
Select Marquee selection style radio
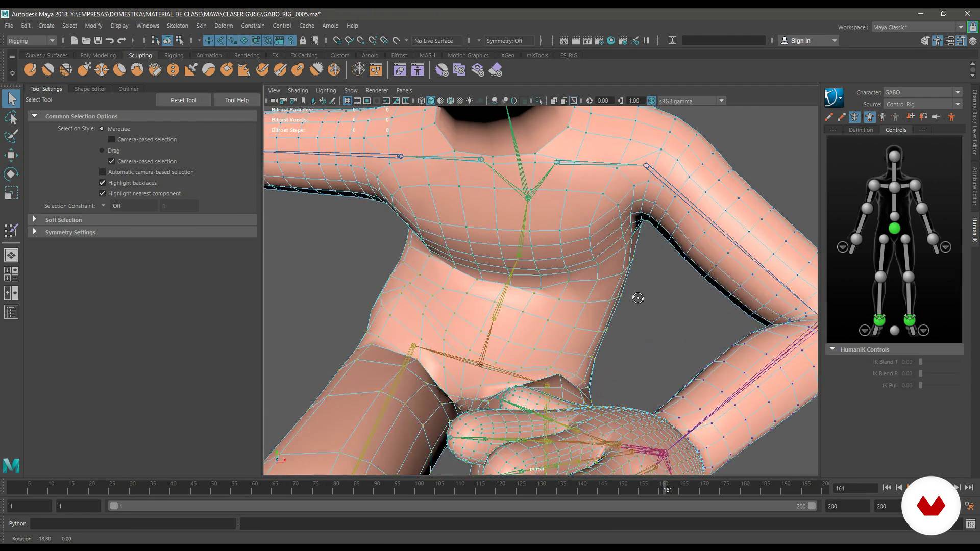[x=102, y=129]
